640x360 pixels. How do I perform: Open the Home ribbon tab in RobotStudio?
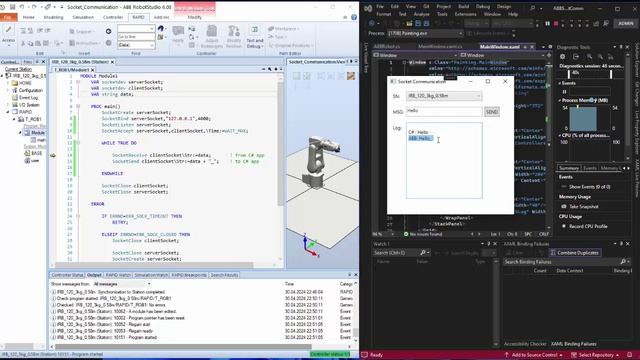coord(29,17)
